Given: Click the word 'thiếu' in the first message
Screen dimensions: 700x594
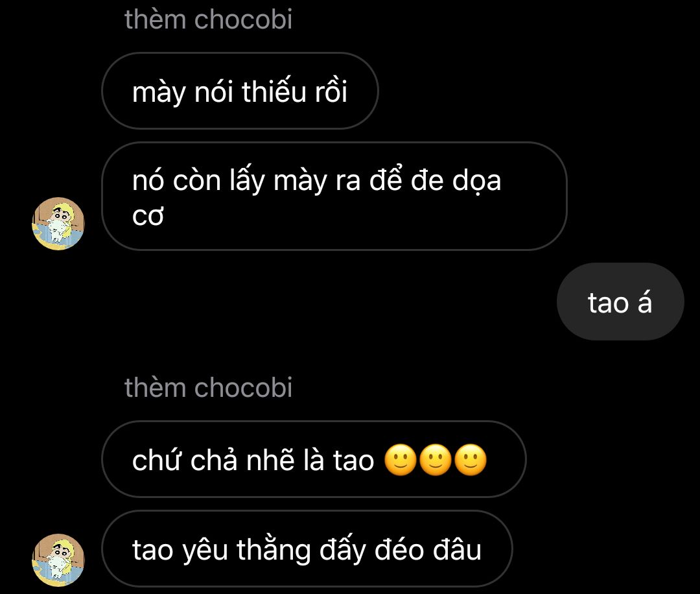Looking at the screenshot, I should tap(274, 91).
